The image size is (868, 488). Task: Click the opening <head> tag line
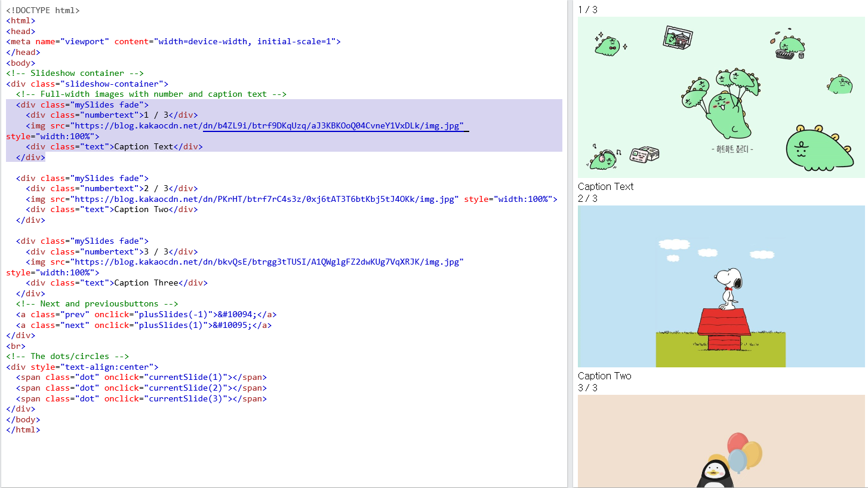[21, 31]
